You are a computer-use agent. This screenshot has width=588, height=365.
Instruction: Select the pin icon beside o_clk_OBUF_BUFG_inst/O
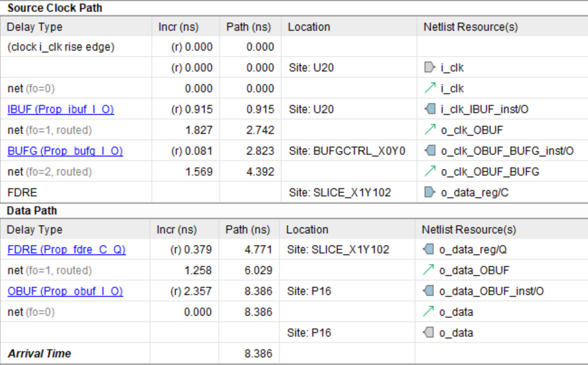coord(429,151)
